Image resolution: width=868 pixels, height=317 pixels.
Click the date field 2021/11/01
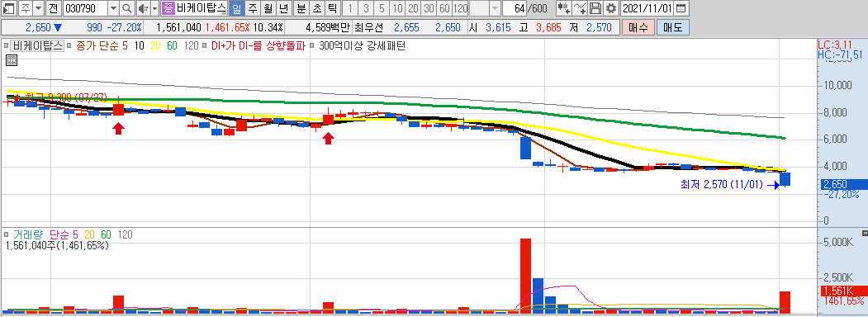pyautogui.click(x=647, y=8)
